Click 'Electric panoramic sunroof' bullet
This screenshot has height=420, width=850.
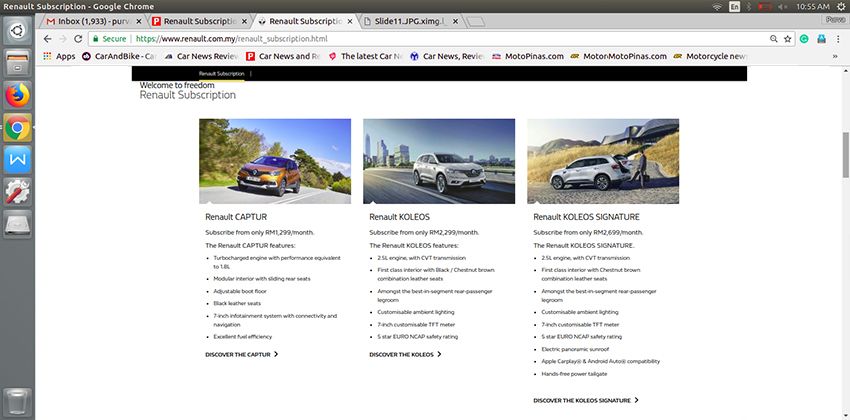point(575,350)
